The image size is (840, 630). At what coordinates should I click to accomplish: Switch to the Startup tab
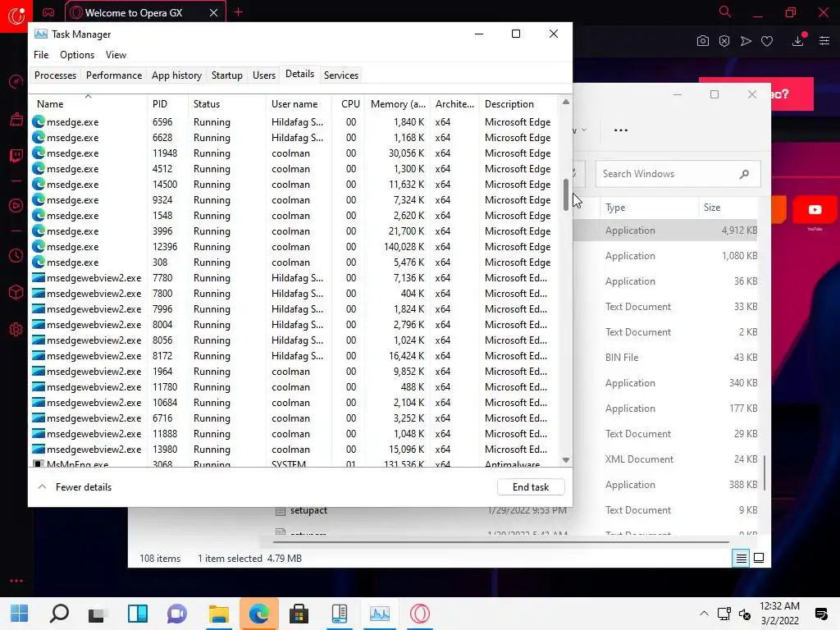(x=226, y=75)
